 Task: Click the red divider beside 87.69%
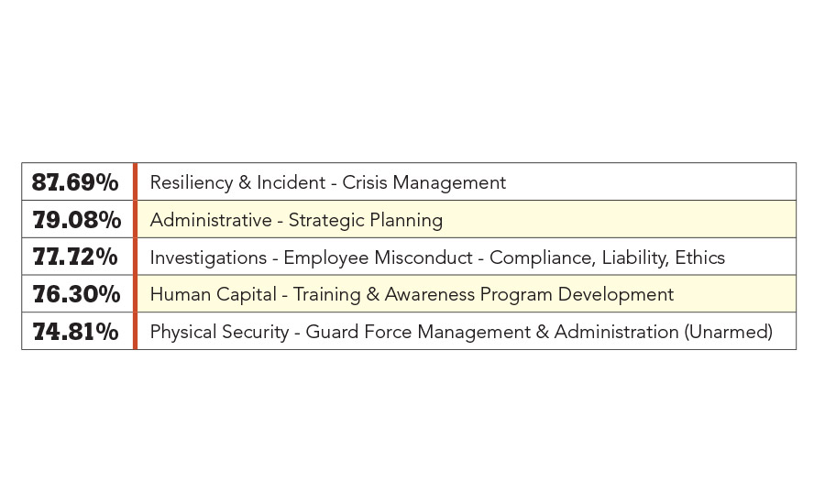[x=135, y=182]
